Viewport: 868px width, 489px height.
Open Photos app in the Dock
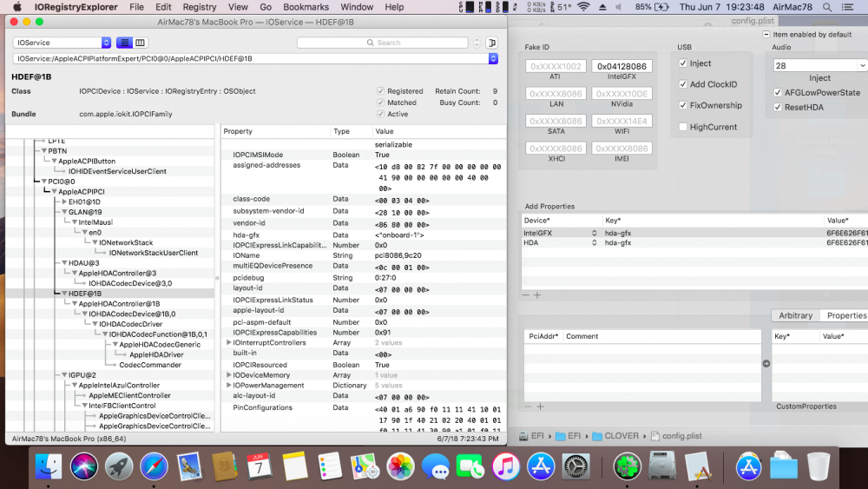399,466
